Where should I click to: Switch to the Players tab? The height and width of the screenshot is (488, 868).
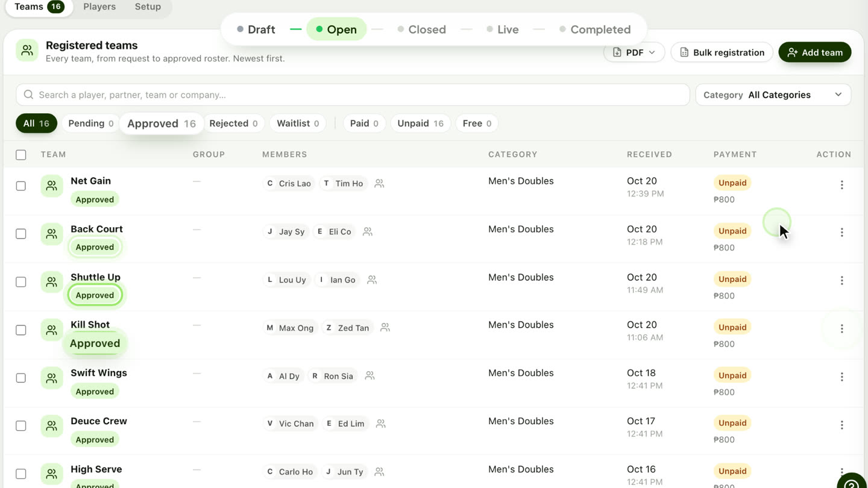99,7
